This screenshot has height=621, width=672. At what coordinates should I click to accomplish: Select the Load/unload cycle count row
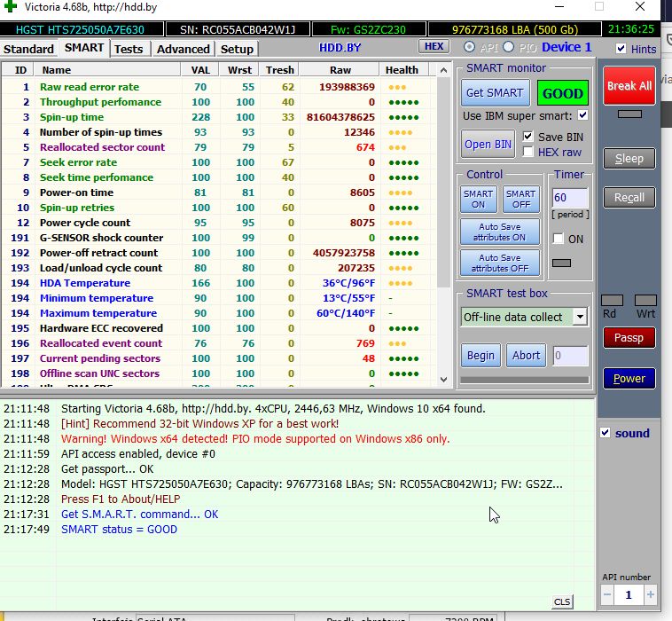(x=219, y=268)
